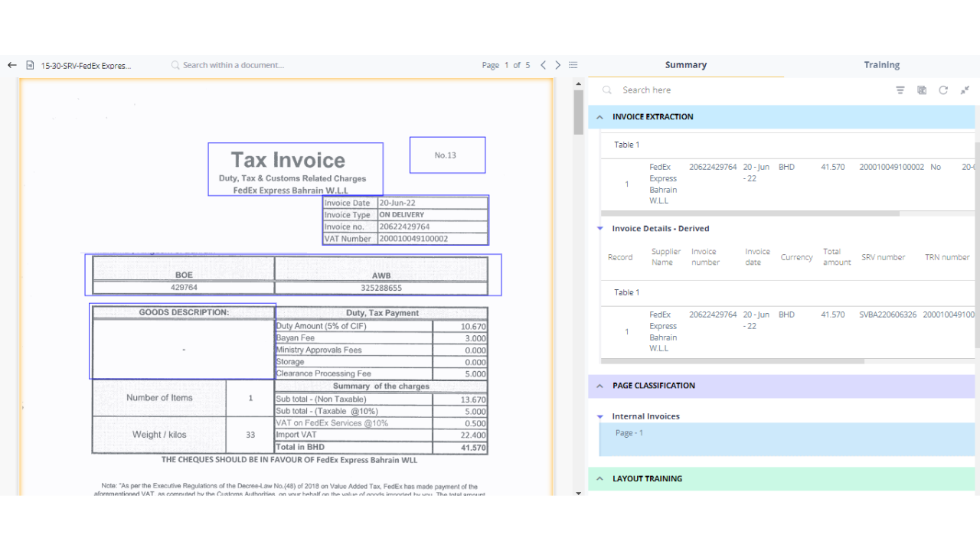
Task: Click Supplier Name column header
Action: click(x=666, y=257)
